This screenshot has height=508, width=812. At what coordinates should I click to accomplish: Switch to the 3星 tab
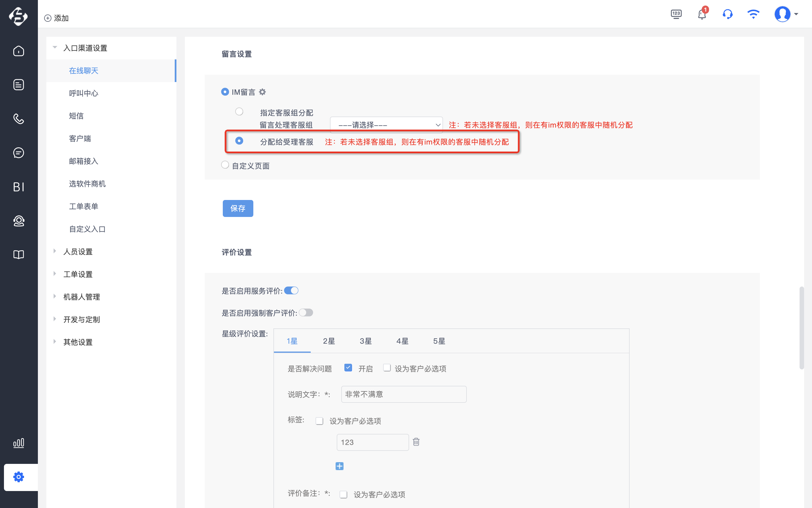click(365, 341)
